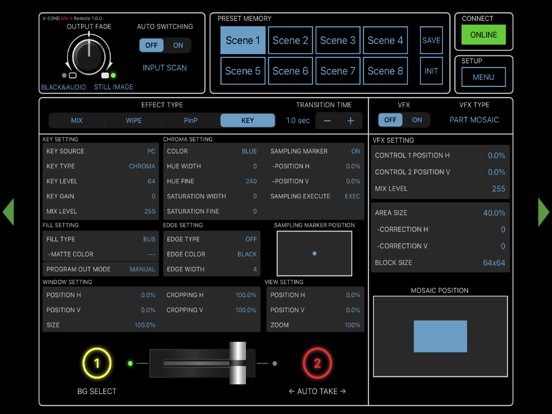Click the blue mosaic position rectangle
Viewport: 552px width, 414px height.
click(440, 336)
